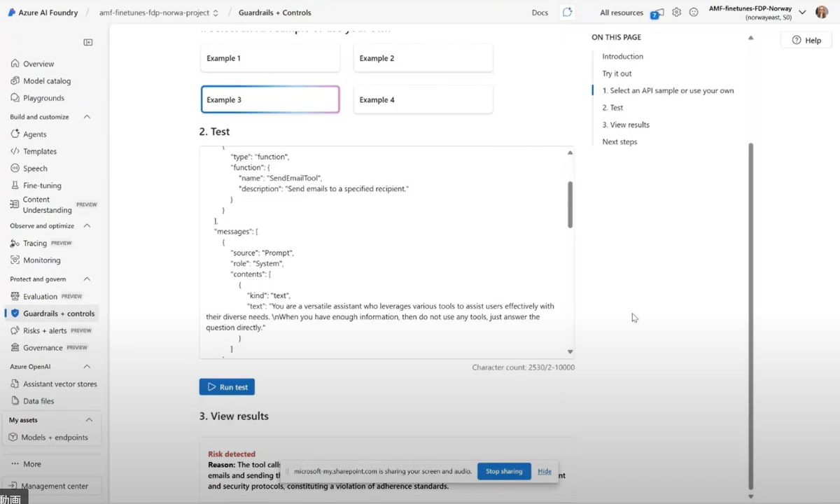Click the Model catalog icon

tap(15, 81)
